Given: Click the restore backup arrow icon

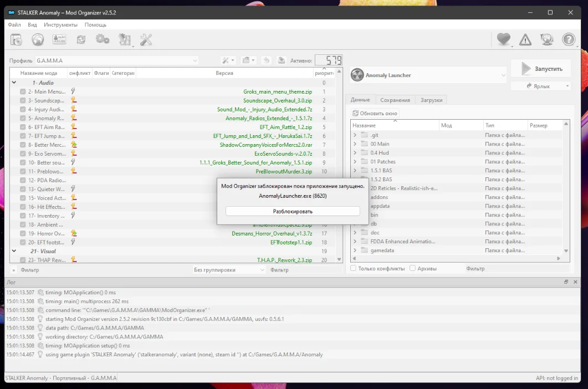Looking at the screenshot, I should click(x=266, y=60).
